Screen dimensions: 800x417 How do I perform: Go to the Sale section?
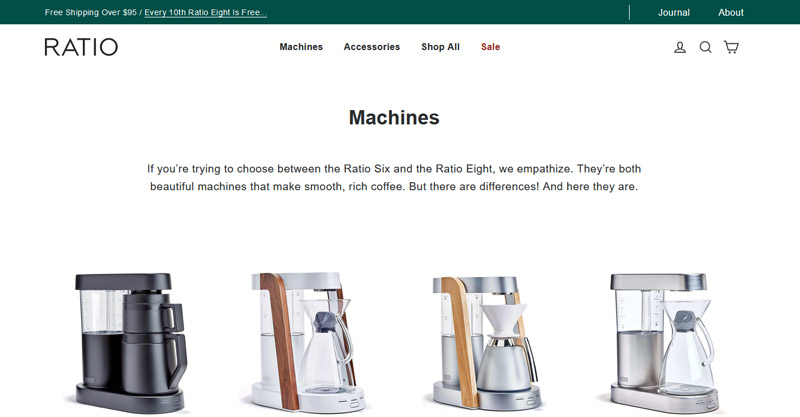tap(490, 47)
